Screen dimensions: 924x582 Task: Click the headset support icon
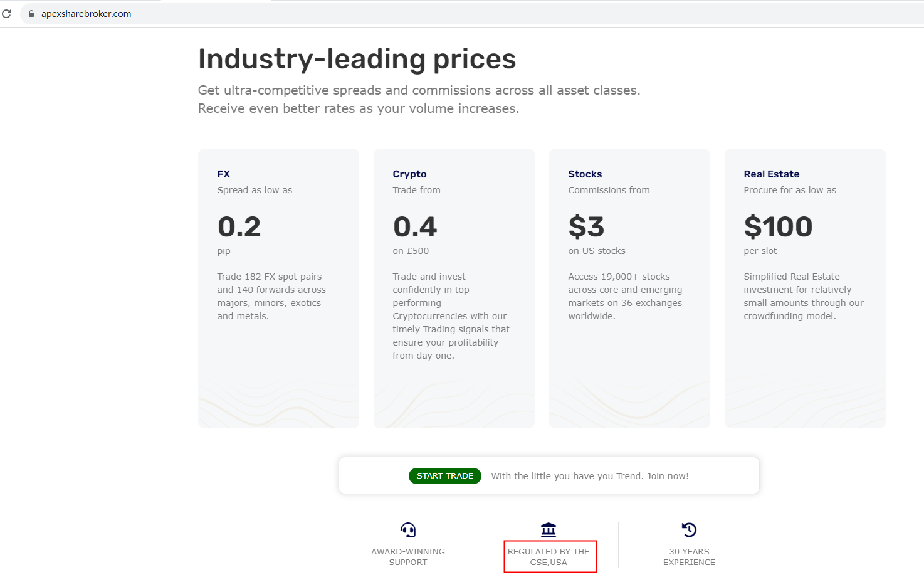pyautogui.click(x=408, y=531)
